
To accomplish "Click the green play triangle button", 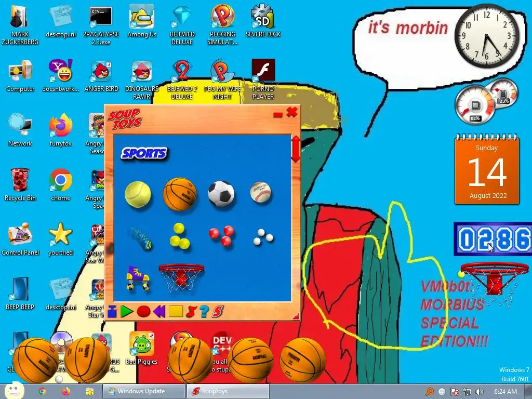I will (x=127, y=312).
